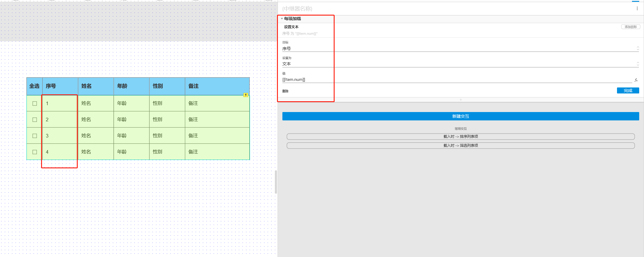This screenshot has width=644, height=257.
Task: Click the [[Item.num]] value input field
Action: click(457, 80)
